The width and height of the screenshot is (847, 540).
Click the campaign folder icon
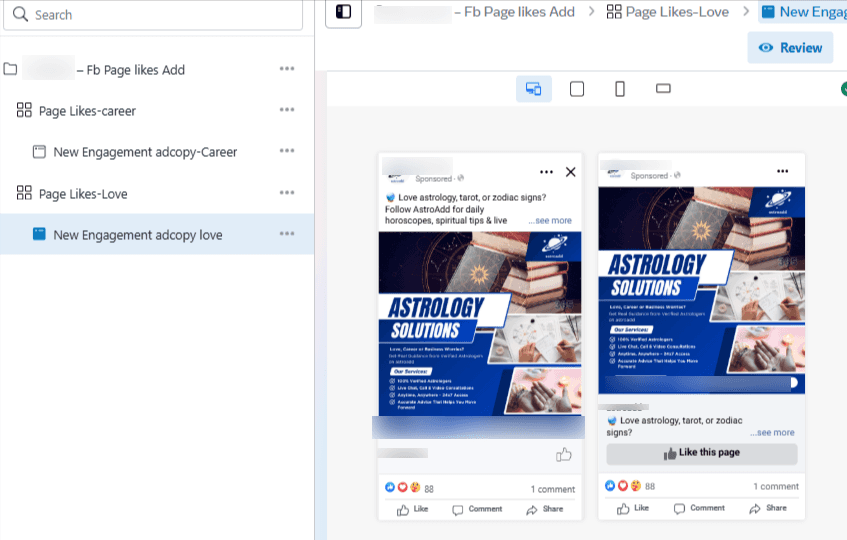[10, 69]
